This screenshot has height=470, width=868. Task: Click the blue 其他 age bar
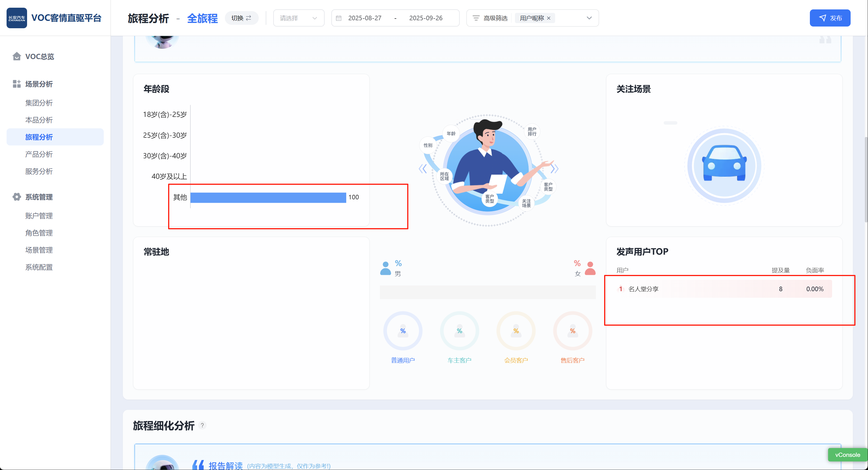[x=268, y=198]
